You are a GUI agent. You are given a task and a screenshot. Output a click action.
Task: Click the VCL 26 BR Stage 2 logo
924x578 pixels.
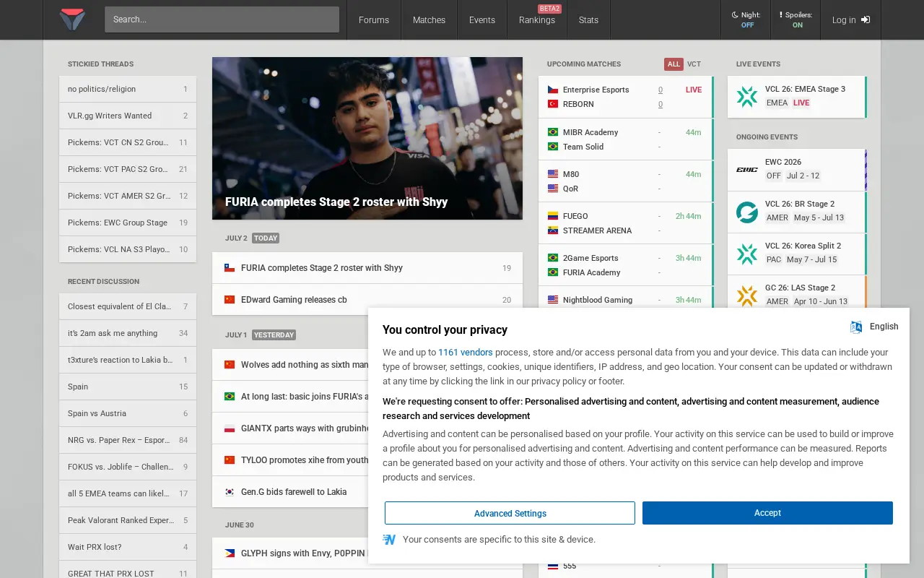pyautogui.click(x=747, y=212)
